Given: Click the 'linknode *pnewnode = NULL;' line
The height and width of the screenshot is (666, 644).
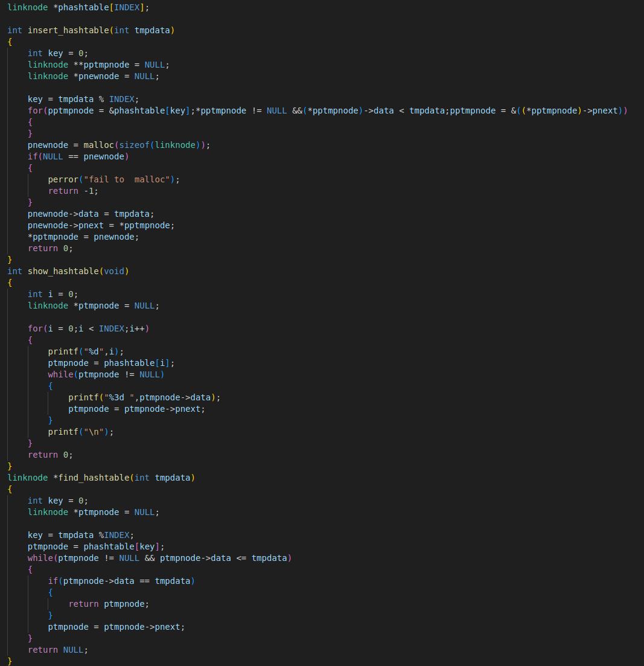Looking at the screenshot, I should point(94,76).
